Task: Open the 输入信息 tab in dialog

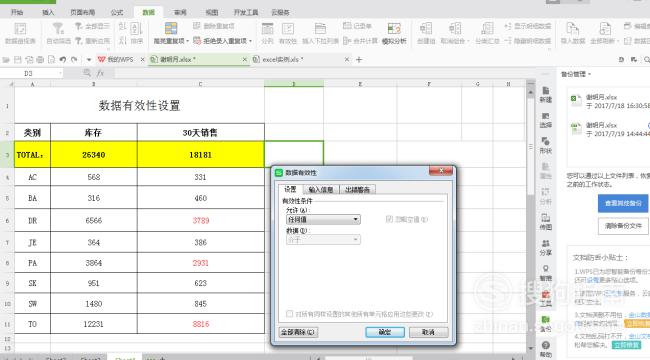Action: pos(321,190)
